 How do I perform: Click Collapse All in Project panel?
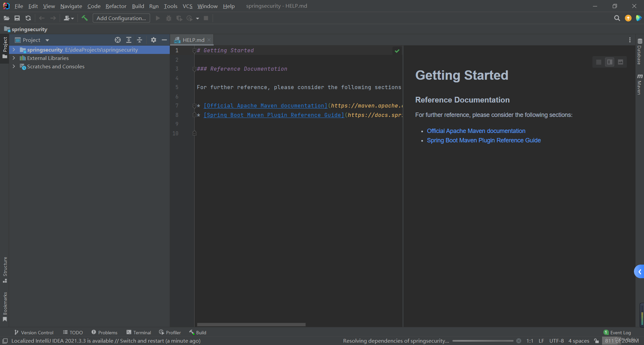point(140,40)
